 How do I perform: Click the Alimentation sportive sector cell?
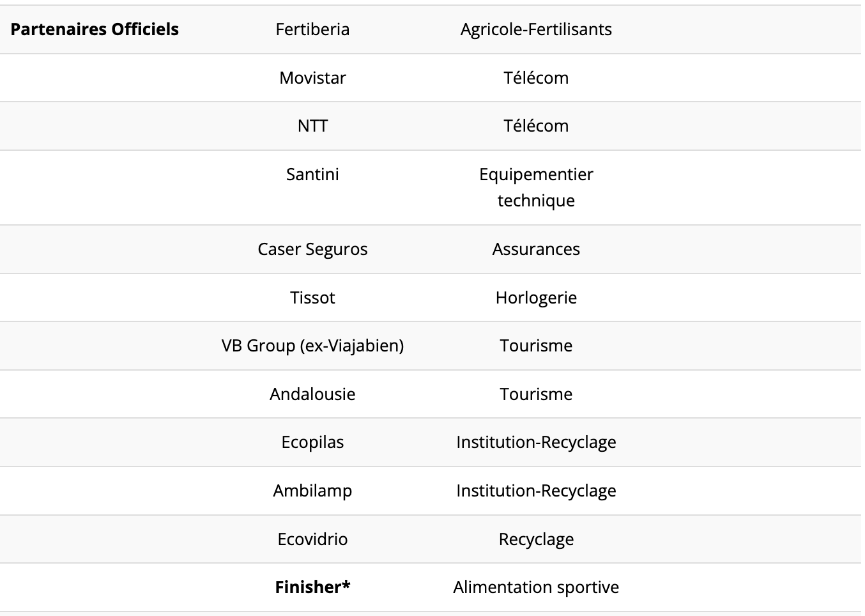[x=536, y=587]
